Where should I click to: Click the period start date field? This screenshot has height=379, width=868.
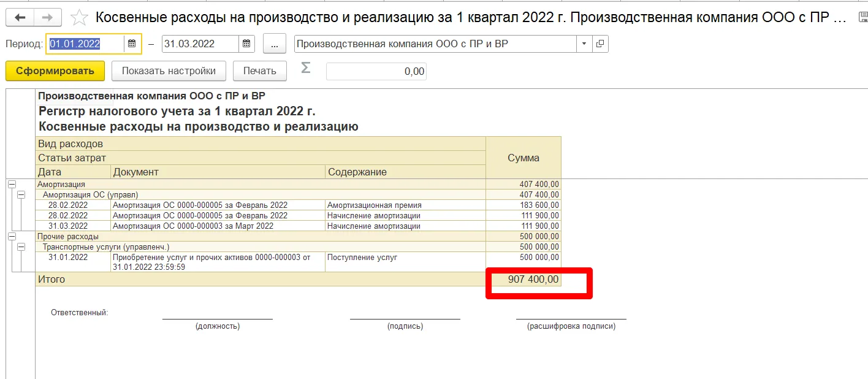coord(86,44)
